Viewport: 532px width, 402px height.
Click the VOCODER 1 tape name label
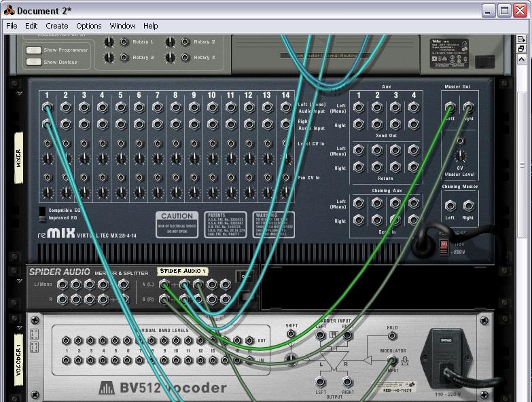(18, 360)
